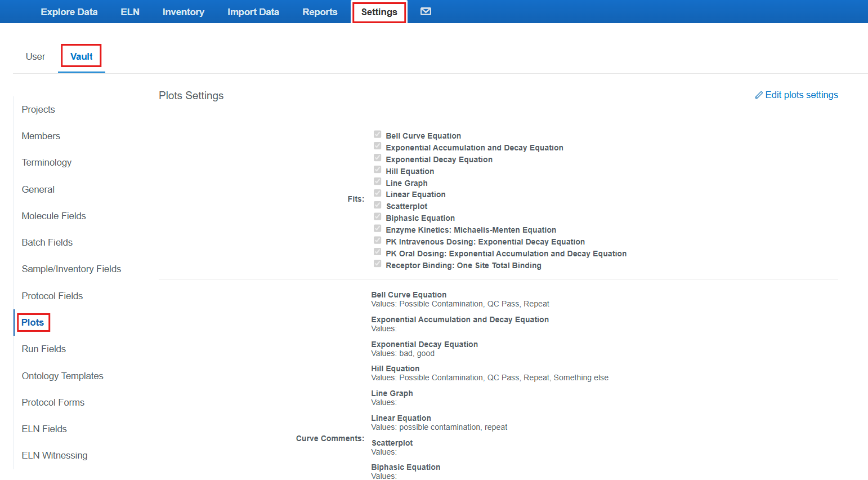
Task: Click Exponential Decay Equation comment heading
Action: (x=424, y=344)
